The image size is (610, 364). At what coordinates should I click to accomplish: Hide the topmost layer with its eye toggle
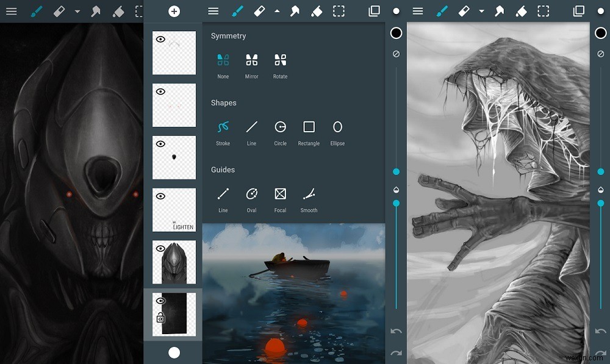[160, 39]
